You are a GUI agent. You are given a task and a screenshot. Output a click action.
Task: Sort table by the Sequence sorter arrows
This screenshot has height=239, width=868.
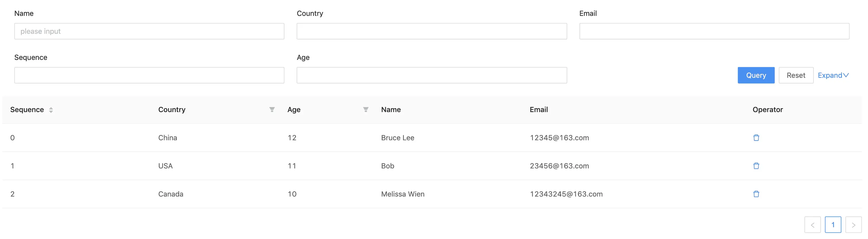pos(51,110)
